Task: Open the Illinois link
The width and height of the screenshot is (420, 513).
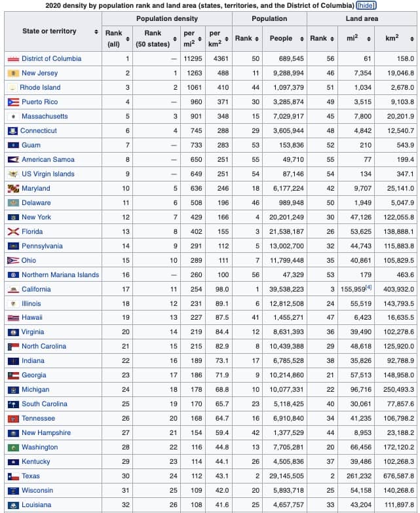Action: pyautogui.click(x=31, y=303)
